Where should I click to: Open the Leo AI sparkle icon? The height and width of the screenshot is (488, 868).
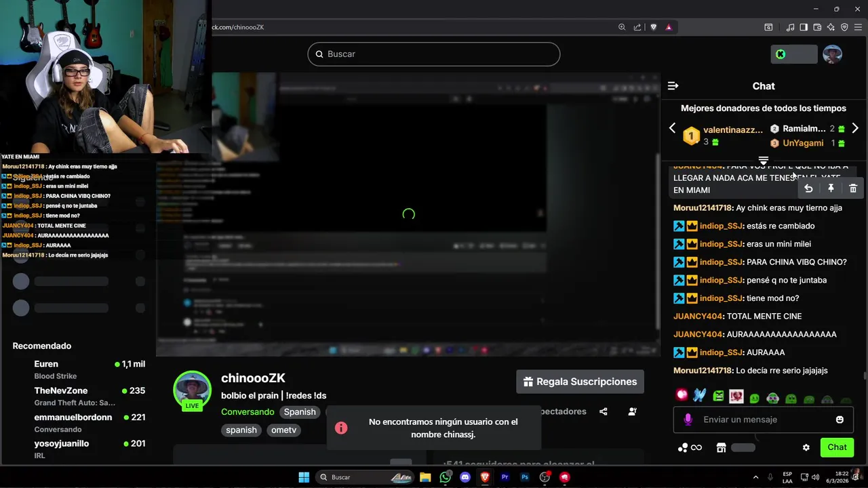[831, 27]
